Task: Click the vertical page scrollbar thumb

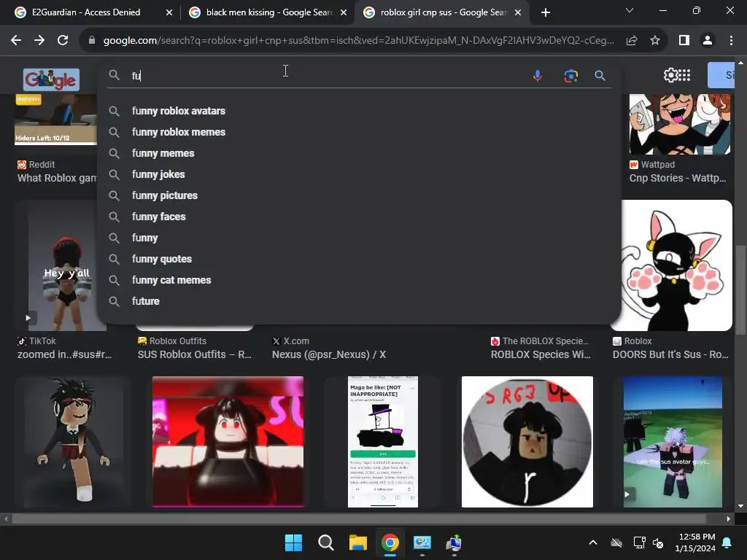Action: (740, 289)
